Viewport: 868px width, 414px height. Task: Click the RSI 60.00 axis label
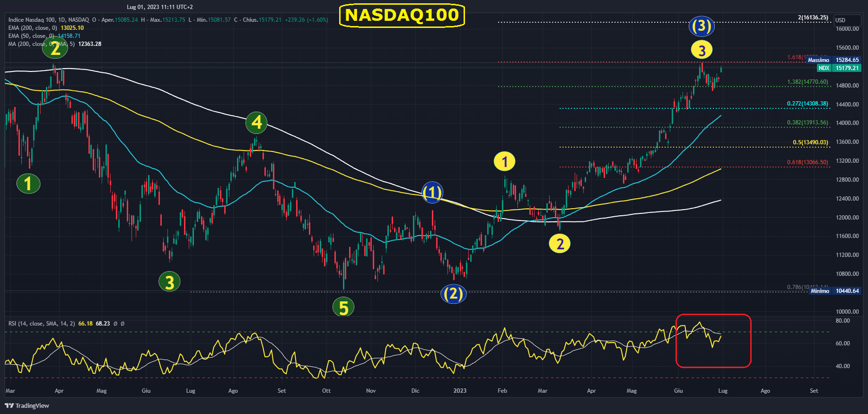point(843,344)
